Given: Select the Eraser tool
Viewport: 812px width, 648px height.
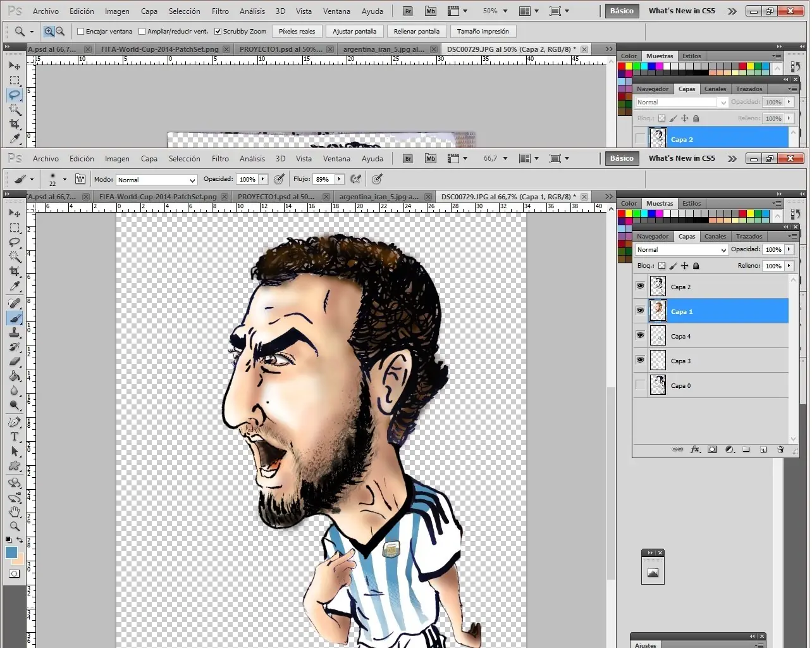Looking at the screenshot, I should coord(15,361).
